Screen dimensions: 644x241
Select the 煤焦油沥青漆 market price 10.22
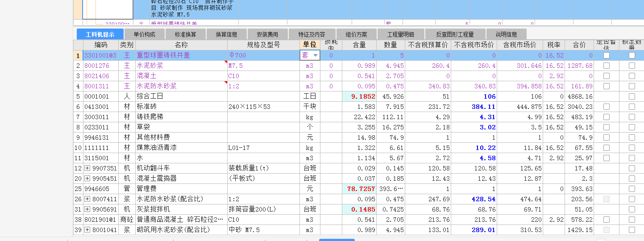point(474,148)
